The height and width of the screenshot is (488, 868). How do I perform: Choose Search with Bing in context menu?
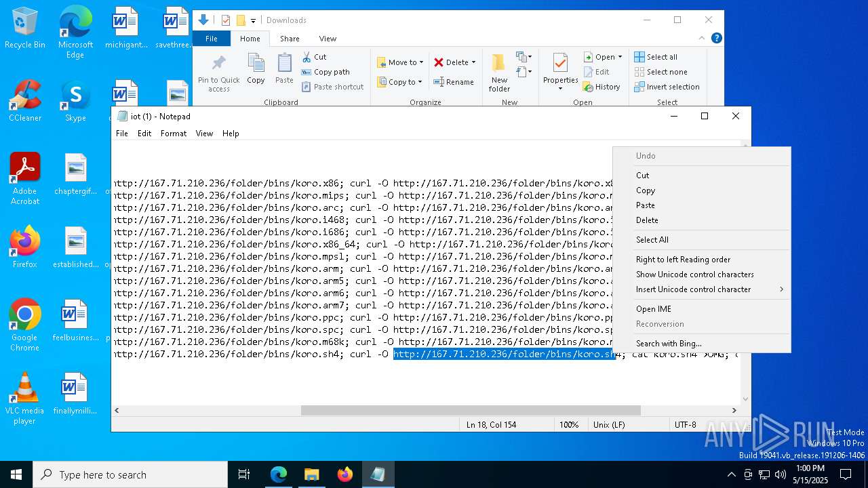[x=701, y=344]
